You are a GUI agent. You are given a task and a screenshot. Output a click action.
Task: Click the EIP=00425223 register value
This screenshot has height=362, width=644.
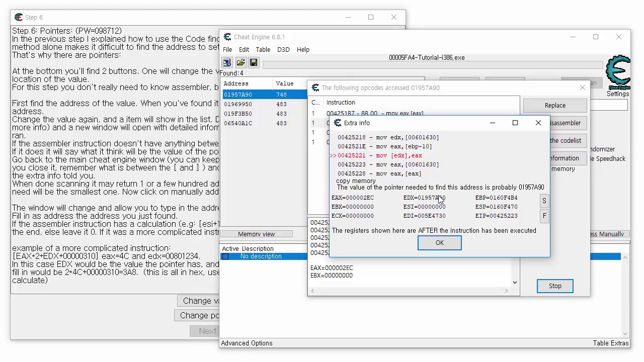click(x=497, y=216)
